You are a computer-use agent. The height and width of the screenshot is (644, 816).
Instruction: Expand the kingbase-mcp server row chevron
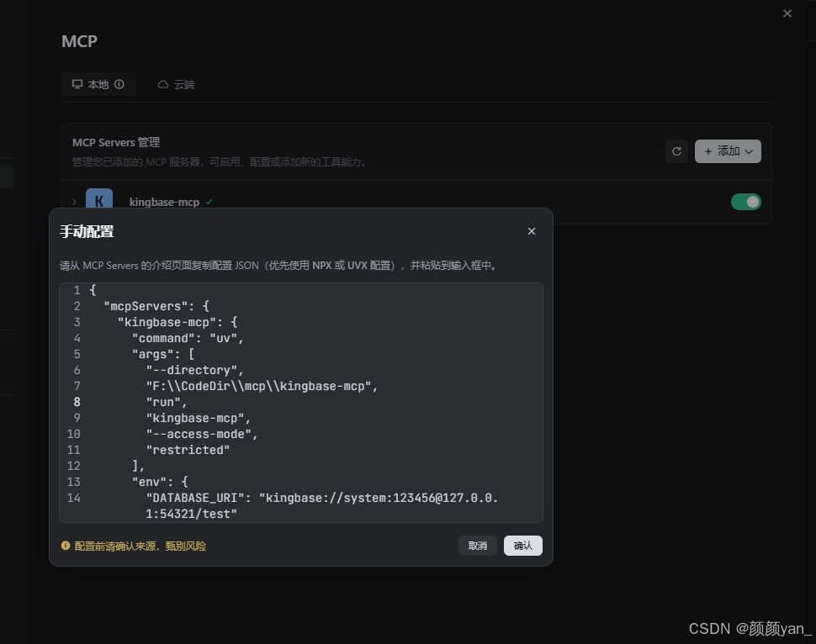tap(74, 202)
